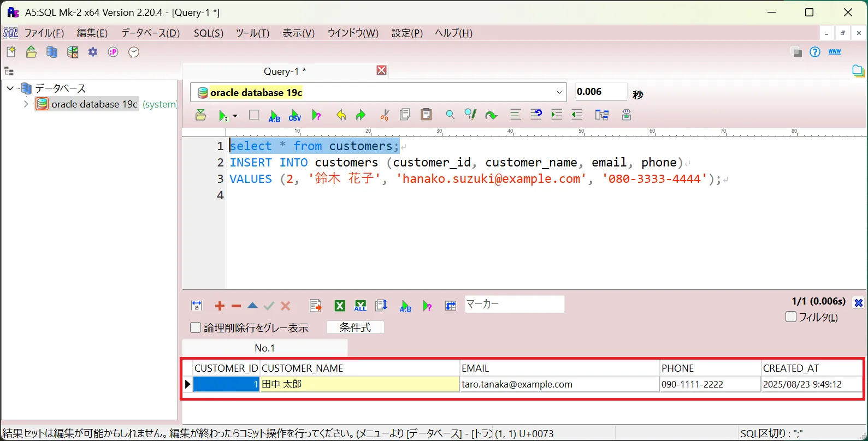Paste with the clipboard icon
The height and width of the screenshot is (441, 868).
point(426,114)
